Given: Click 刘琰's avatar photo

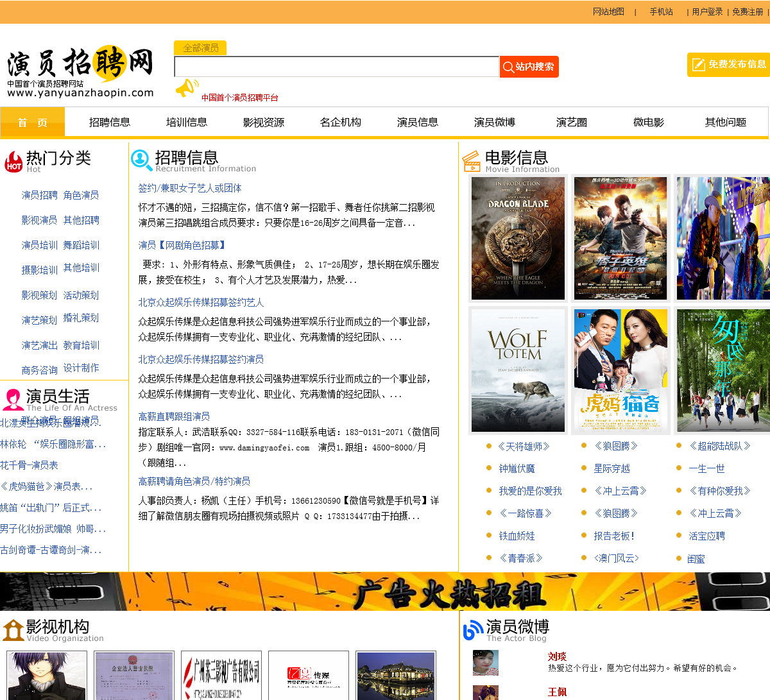Looking at the screenshot, I should (x=486, y=663).
